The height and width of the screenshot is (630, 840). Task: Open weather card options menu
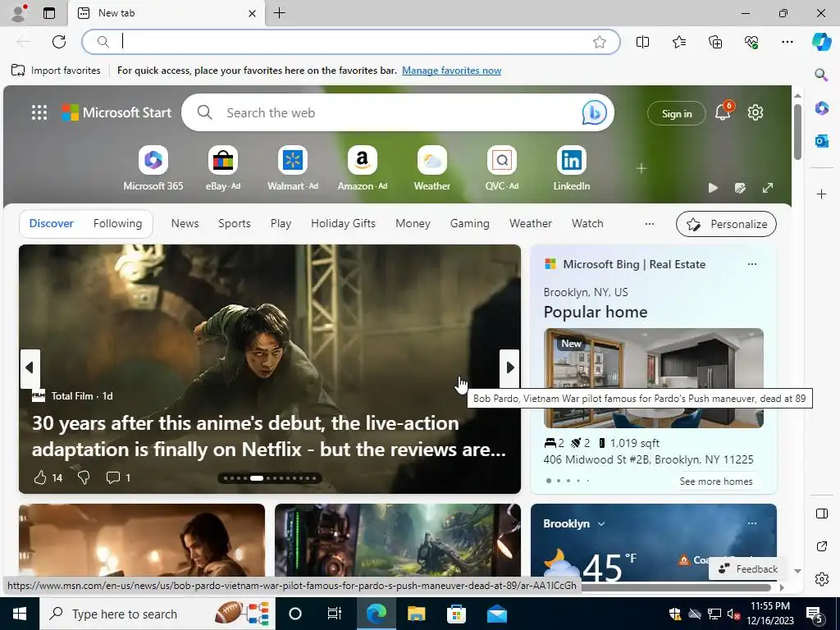coord(752,523)
